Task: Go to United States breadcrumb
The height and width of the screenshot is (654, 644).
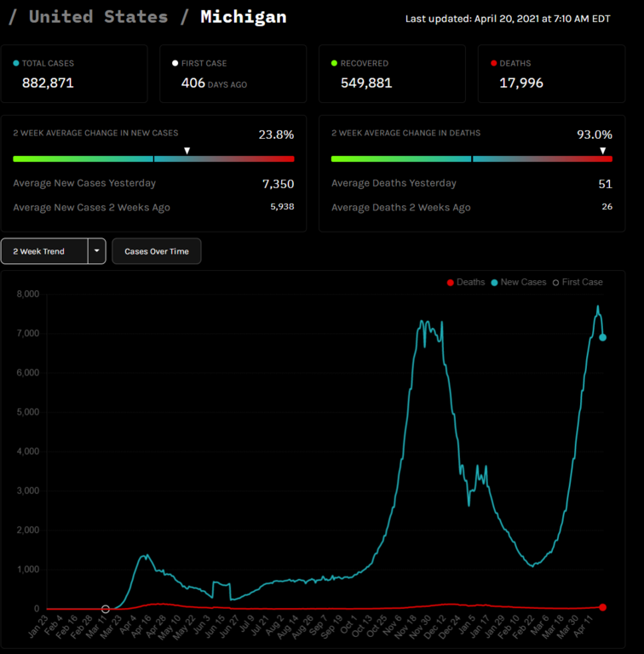Action: pyautogui.click(x=98, y=17)
